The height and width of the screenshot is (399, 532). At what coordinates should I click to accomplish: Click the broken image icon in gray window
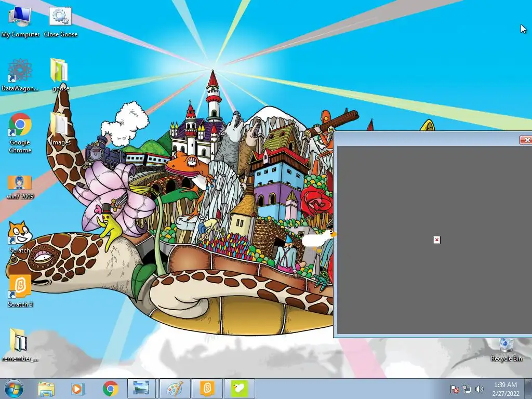tap(436, 240)
